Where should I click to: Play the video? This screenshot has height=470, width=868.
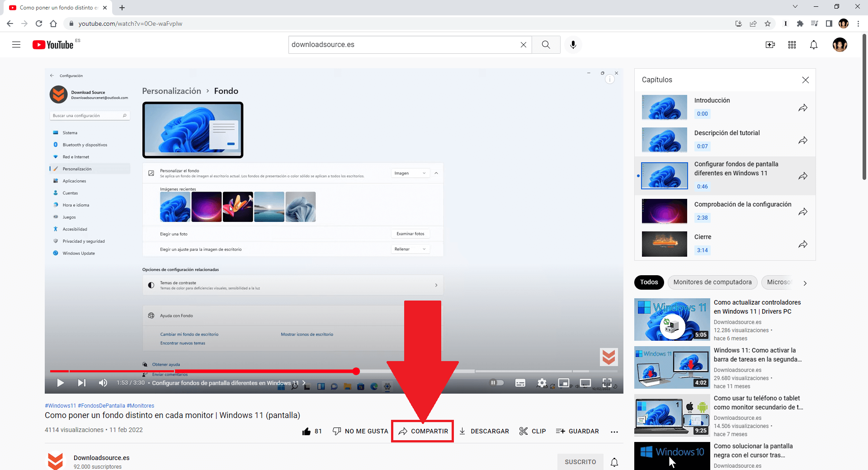tap(60, 383)
